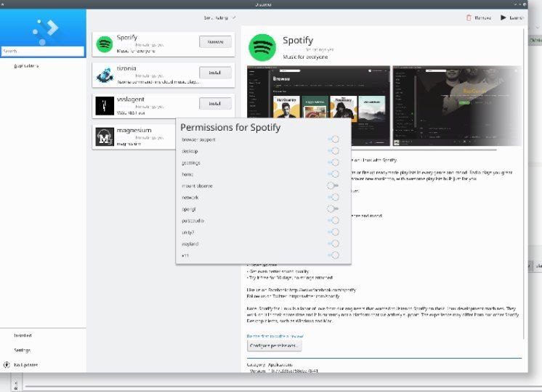The width and height of the screenshot is (542, 392).
Task: Open the Applications category in sidebar
Action: pos(26,65)
